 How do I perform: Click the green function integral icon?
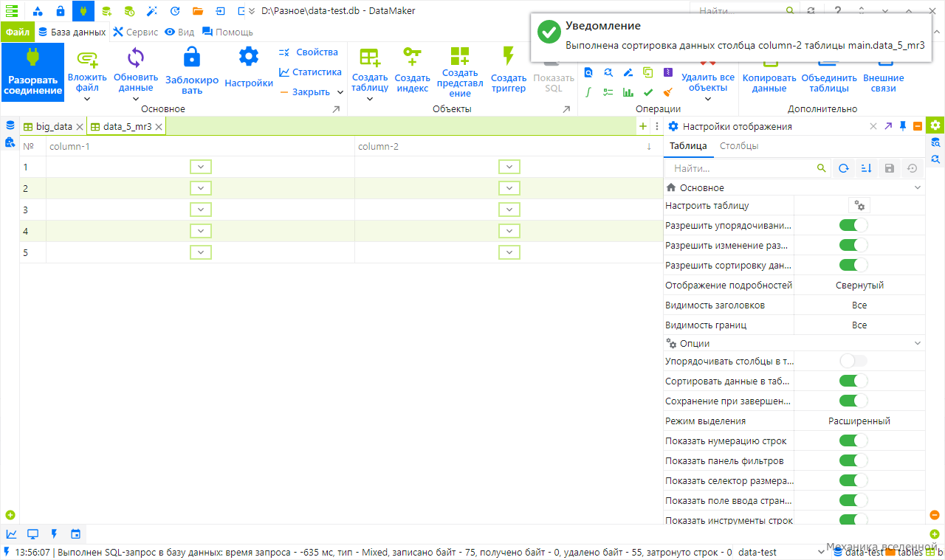(588, 92)
